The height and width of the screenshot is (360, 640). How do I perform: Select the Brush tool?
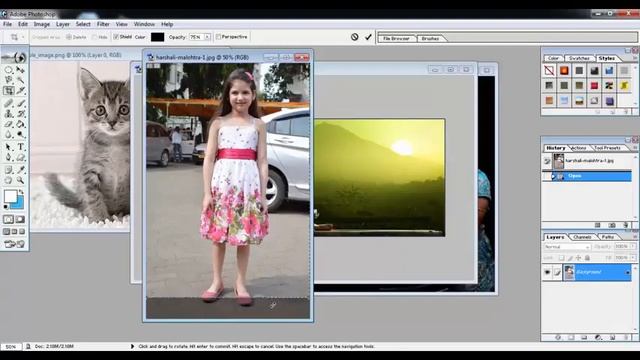coord(20,103)
